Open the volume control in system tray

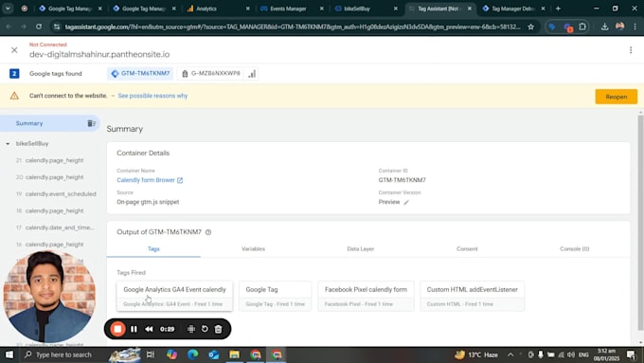coord(571,354)
